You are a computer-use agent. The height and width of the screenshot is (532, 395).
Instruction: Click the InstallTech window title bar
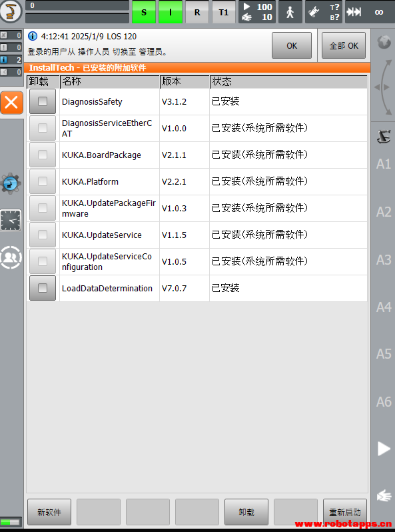tap(197, 67)
